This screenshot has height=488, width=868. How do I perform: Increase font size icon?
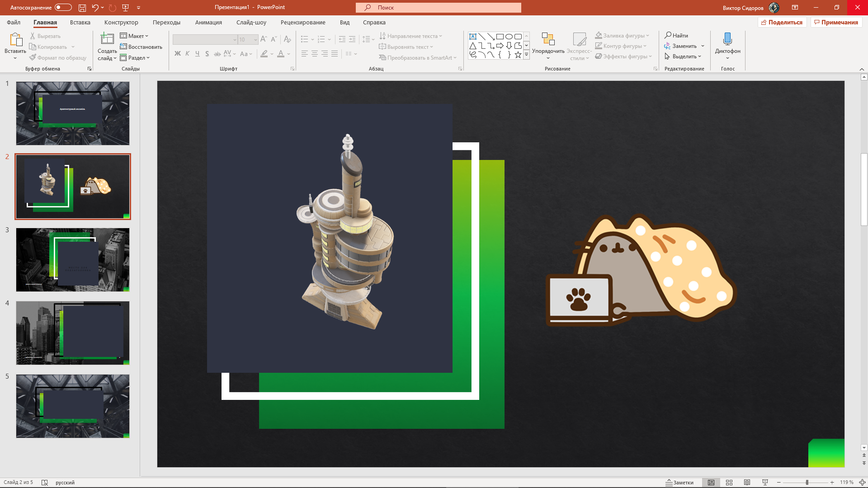pyautogui.click(x=264, y=39)
